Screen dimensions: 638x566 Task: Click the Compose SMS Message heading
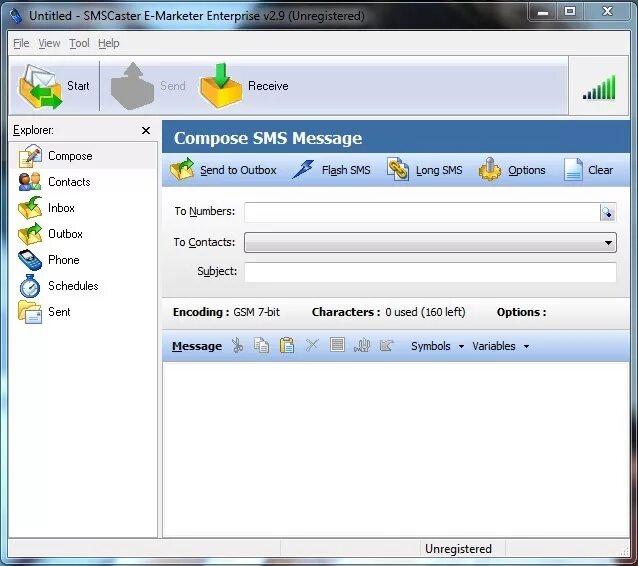(268, 138)
